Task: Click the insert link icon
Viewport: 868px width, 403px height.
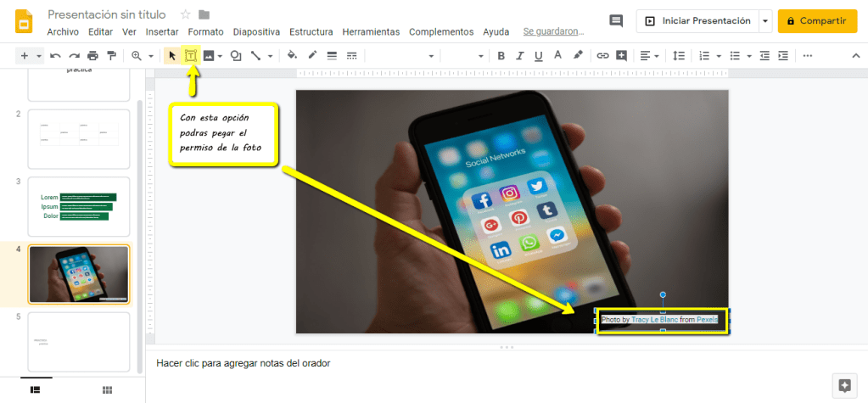Action: [x=602, y=56]
